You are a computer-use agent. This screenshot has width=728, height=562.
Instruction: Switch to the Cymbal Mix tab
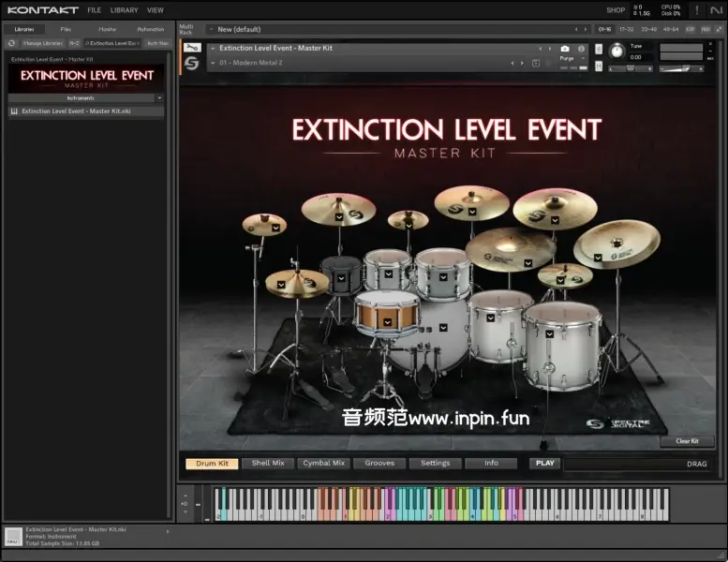(x=324, y=463)
